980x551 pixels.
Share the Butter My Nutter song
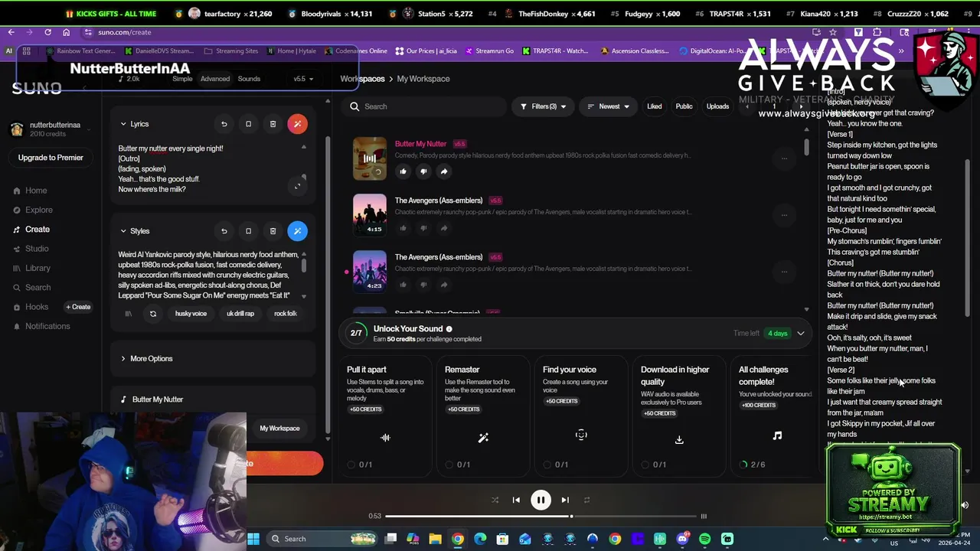point(444,171)
